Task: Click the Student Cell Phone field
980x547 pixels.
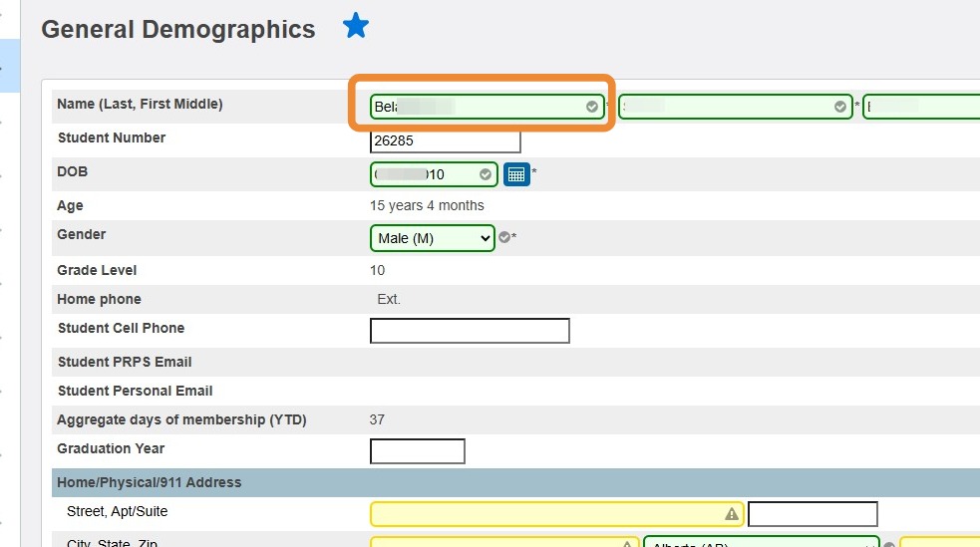Action: [x=470, y=331]
